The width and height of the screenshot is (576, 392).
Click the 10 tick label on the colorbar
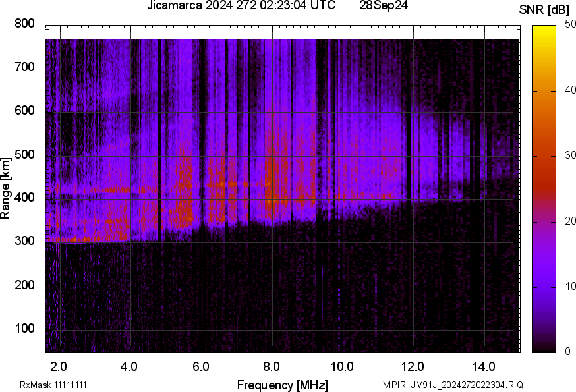click(570, 286)
